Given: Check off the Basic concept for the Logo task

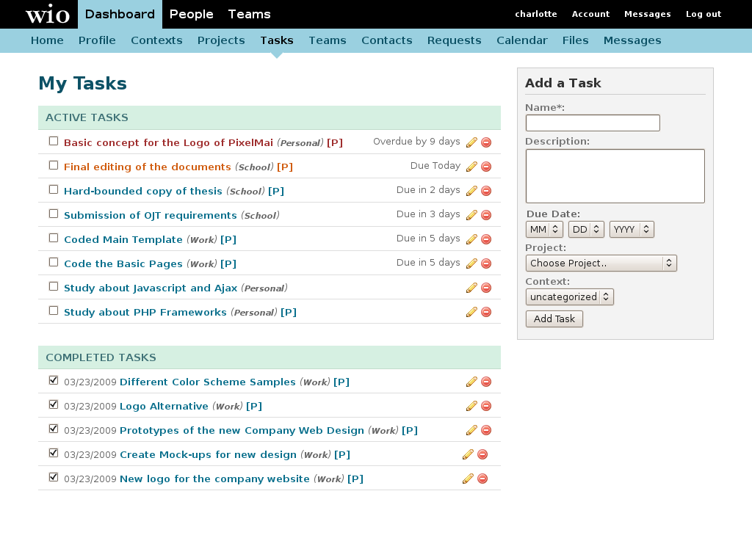Looking at the screenshot, I should coord(54,141).
